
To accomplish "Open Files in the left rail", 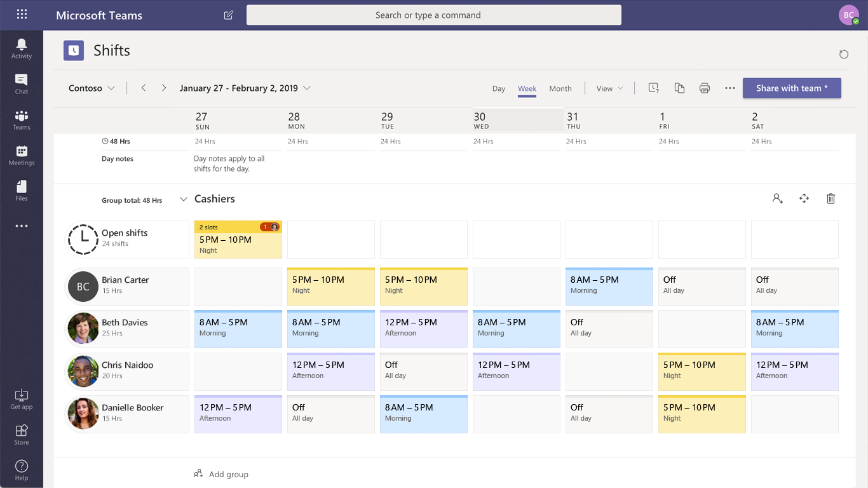I will pyautogui.click(x=22, y=190).
